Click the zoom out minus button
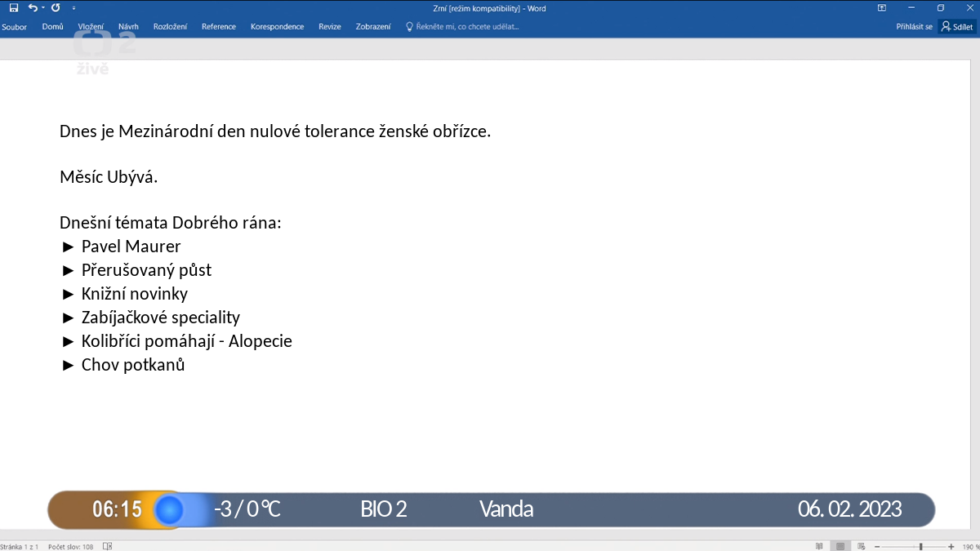Screen dimensions: 980x551 pyautogui.click(x=877, y=546)
